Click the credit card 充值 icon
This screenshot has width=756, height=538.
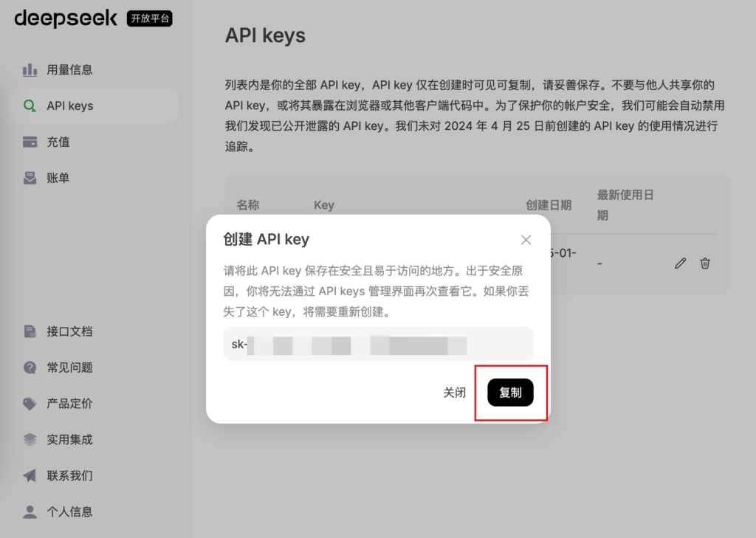click(x=30, y=142)
